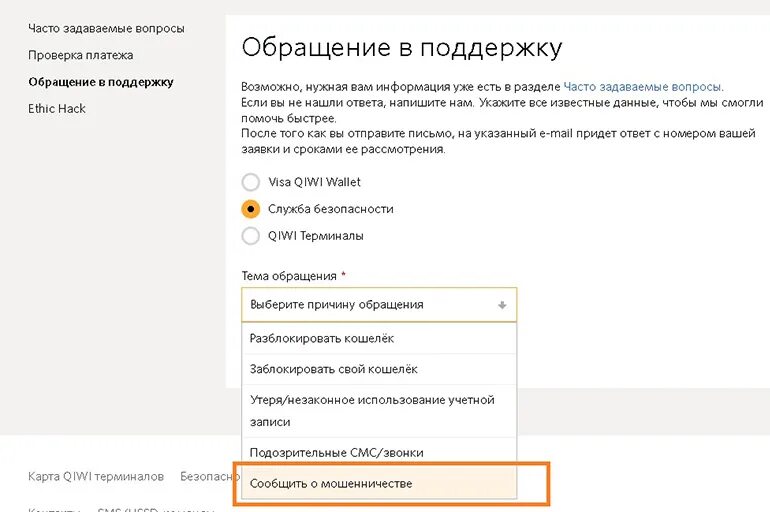
Task: Select Обращение в поддержку sidebar item
Action: (101, 82)
